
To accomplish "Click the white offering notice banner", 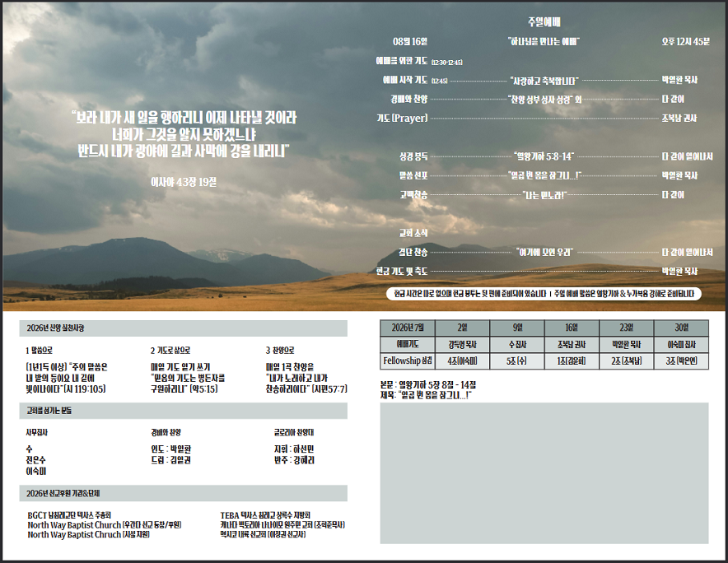I will tap(544, 294).
